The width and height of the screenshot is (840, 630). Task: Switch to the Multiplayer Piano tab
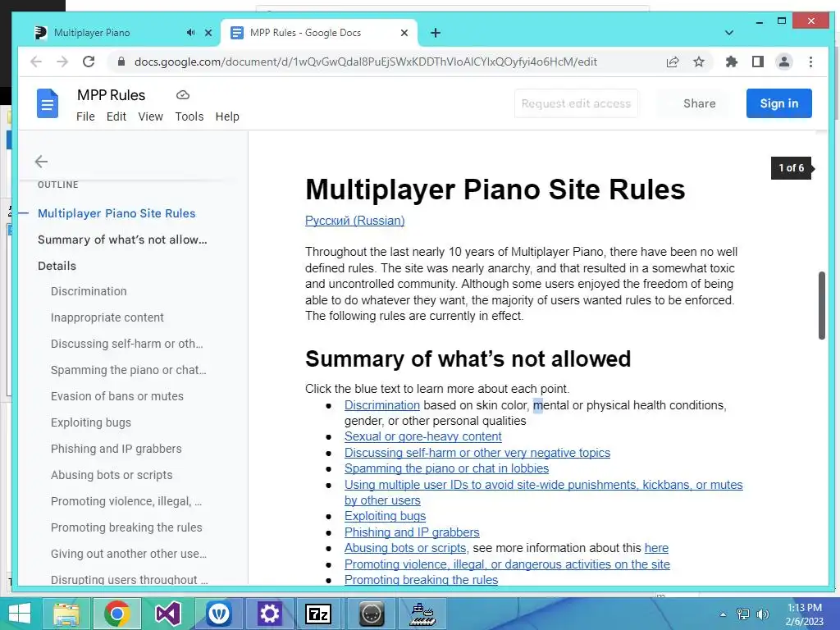pos(92,33)
